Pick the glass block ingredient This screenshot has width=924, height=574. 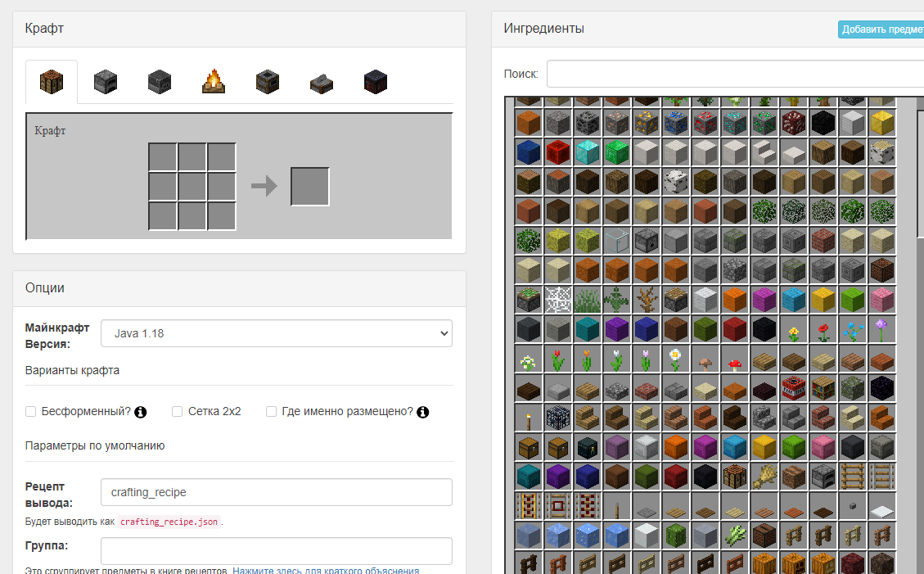[x=616, y=241]
